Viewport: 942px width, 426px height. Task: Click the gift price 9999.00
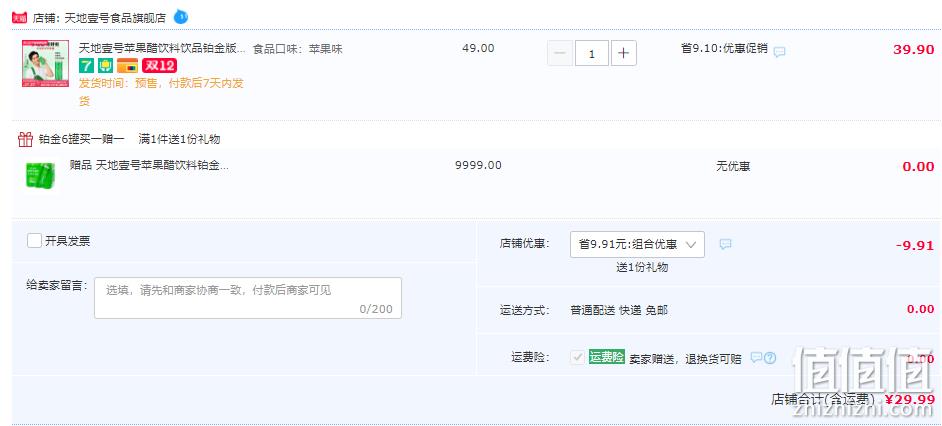coord(478,165)
